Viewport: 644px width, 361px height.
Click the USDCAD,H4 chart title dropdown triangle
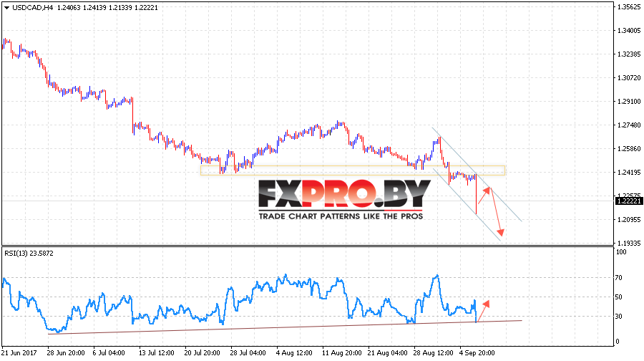(6, 8)
